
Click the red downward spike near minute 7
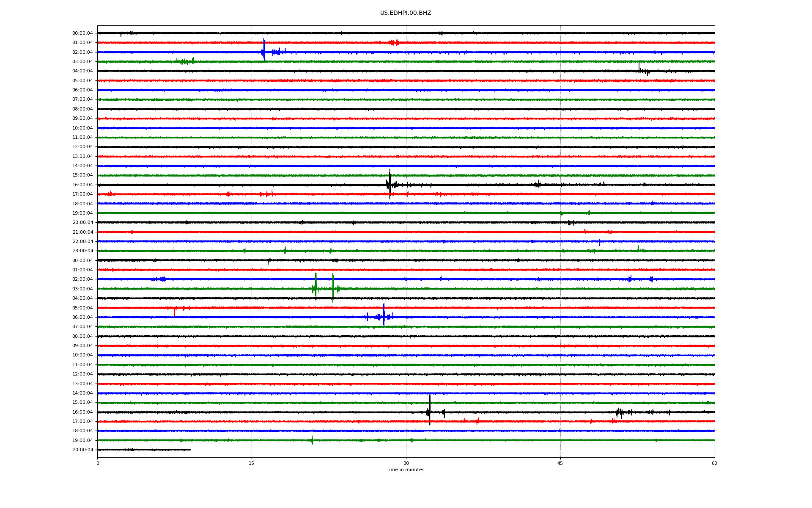[x=175, y=312]
